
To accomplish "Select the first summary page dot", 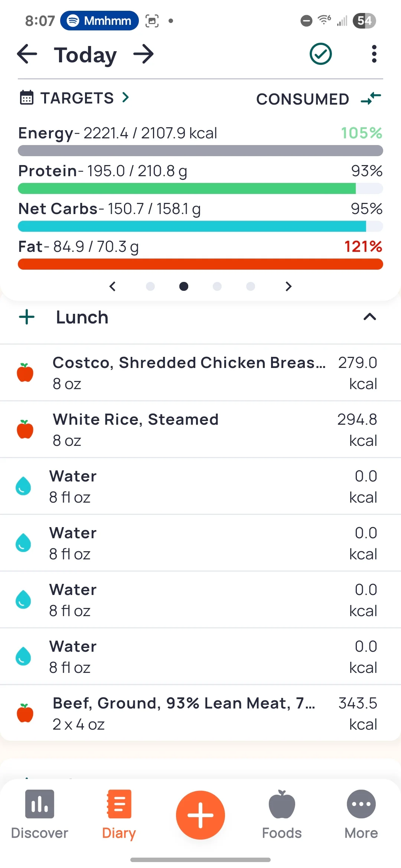I will (150, 286).
